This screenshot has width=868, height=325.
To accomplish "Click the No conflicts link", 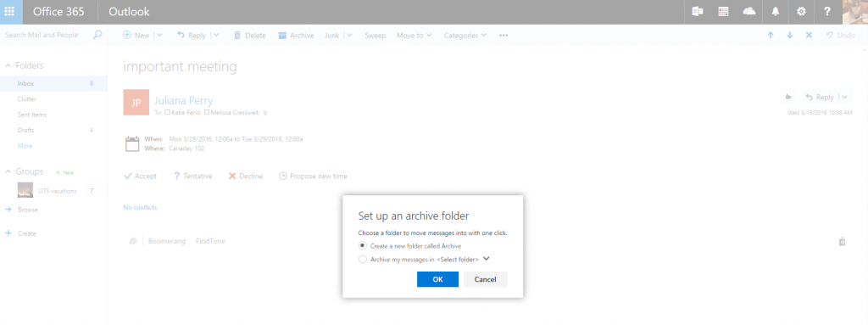I will pyautogui.click(x=140, y=207).
